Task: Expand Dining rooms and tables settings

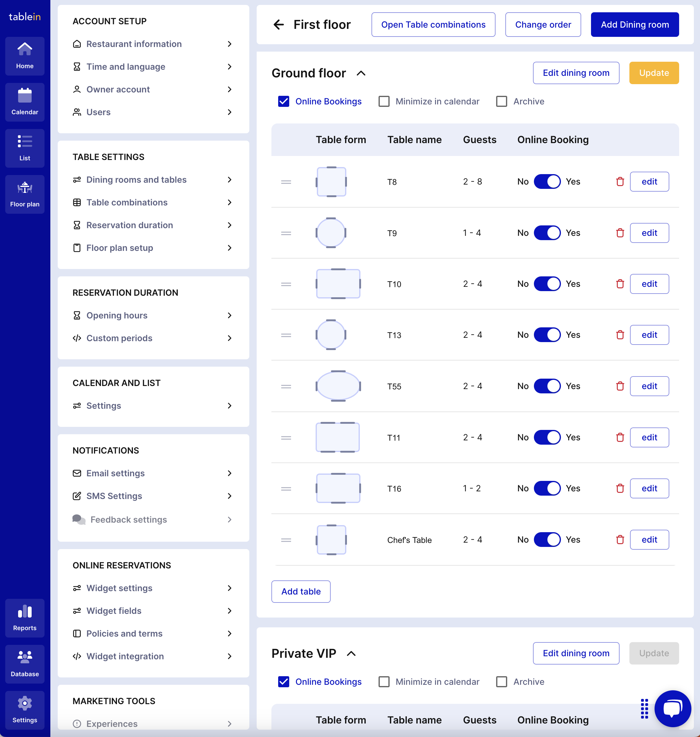Action: (x=136, y=180)
